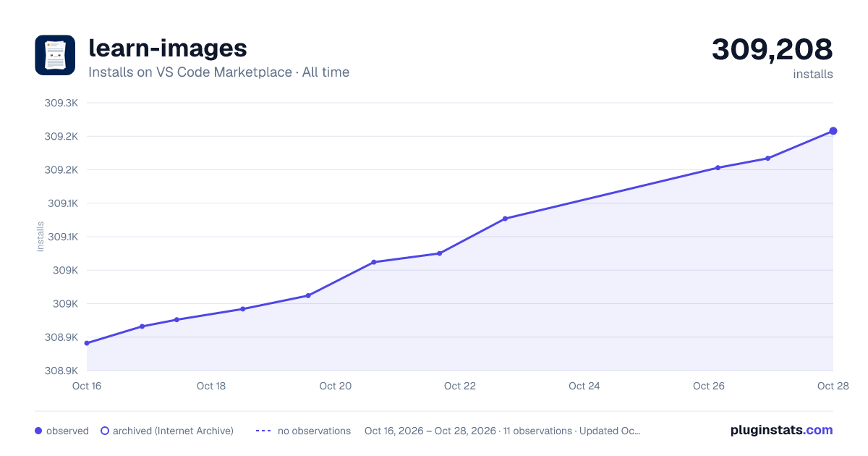868x456 pixels.
Task: Open the pluginstats.com link
Action: coord(781,430)
